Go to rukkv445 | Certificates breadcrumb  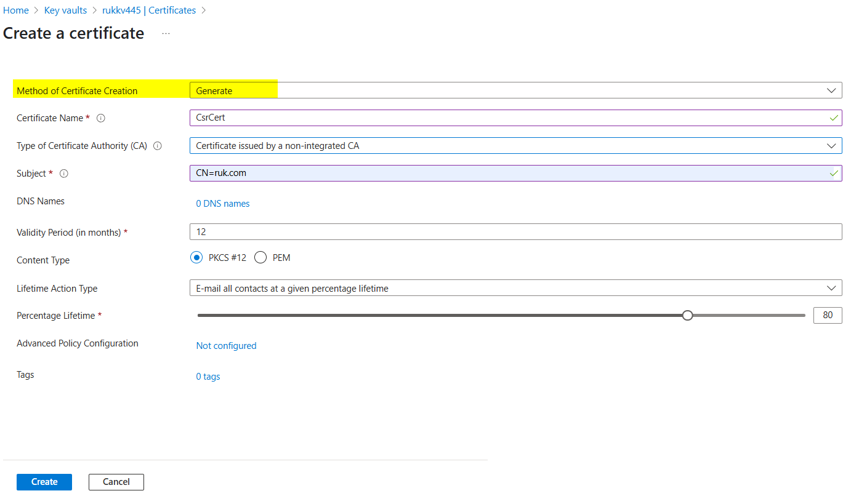pos(149,10)
